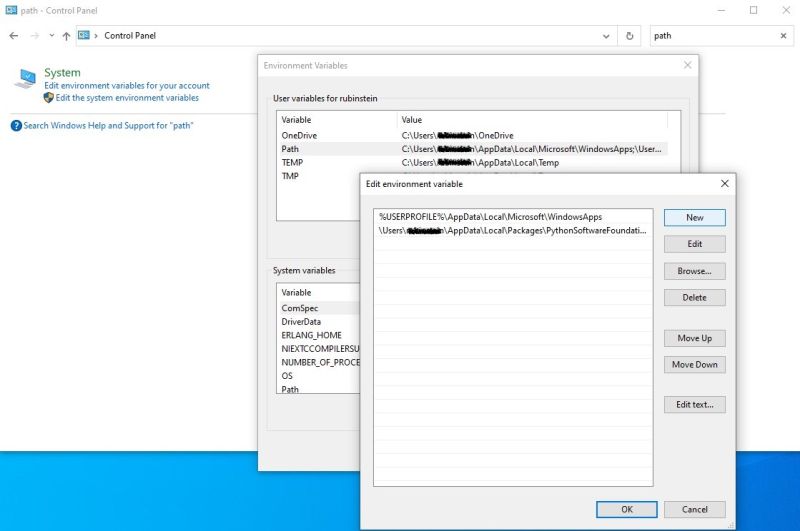
Task: Click the Move Down button
Action: tap(694, 365)
